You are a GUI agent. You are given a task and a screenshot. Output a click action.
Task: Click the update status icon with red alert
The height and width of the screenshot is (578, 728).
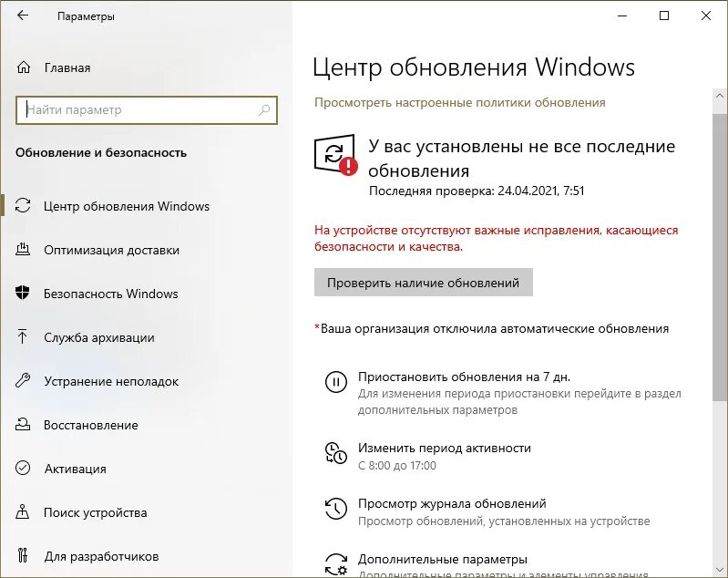(x=335, y=156)
